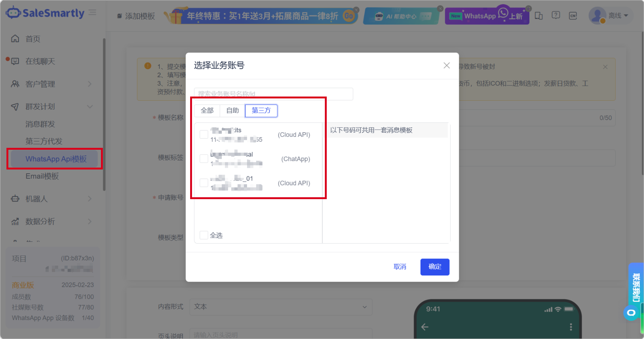
Task: Click 取消 to cancel the dialog
Action: coord(400,267)
